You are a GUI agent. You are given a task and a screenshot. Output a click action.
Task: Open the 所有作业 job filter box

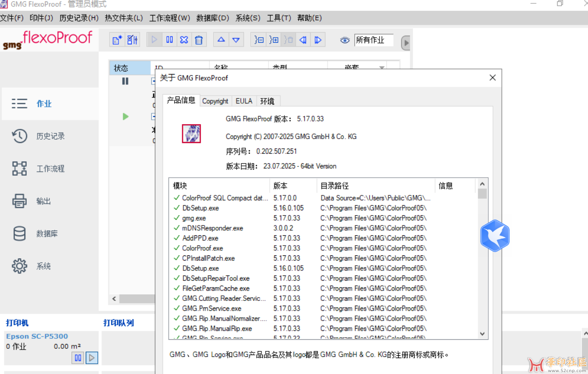(374, 40)
